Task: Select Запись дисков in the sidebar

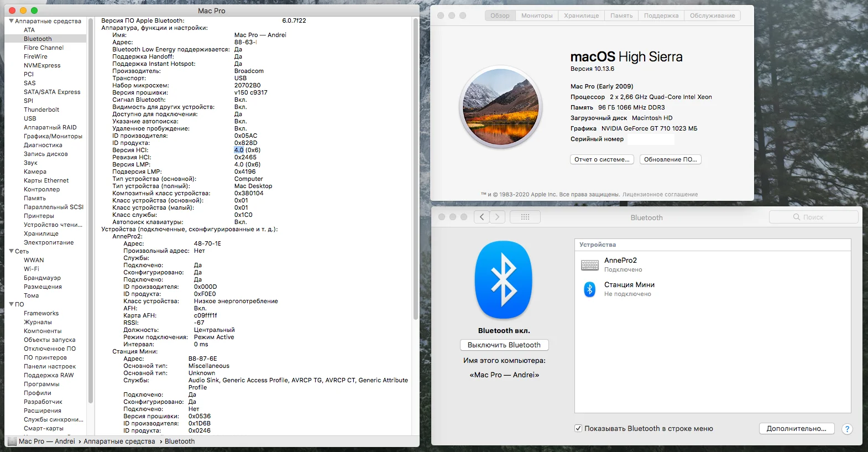Action: coord(46,154)
